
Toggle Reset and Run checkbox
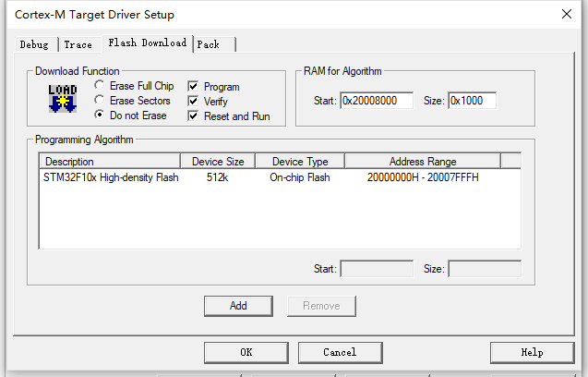[x=193, y=116]
